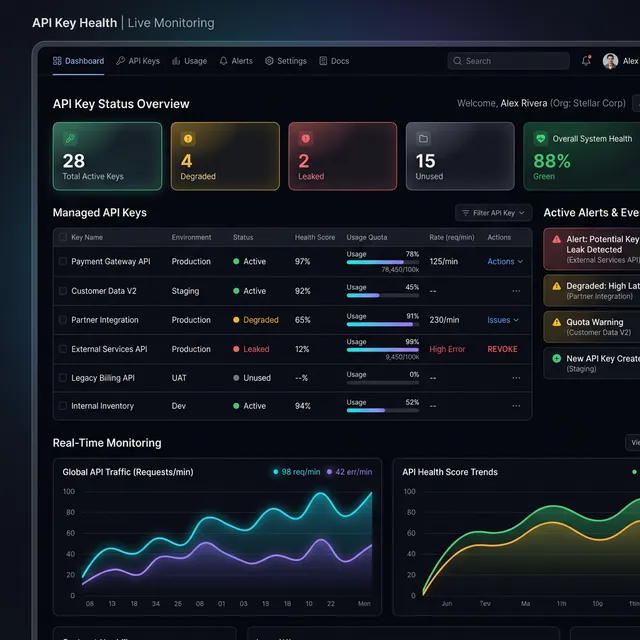Expand Issues dropdown for Partner Integration
The width and height of the screenshot is (640, 640).
point(503,320)
